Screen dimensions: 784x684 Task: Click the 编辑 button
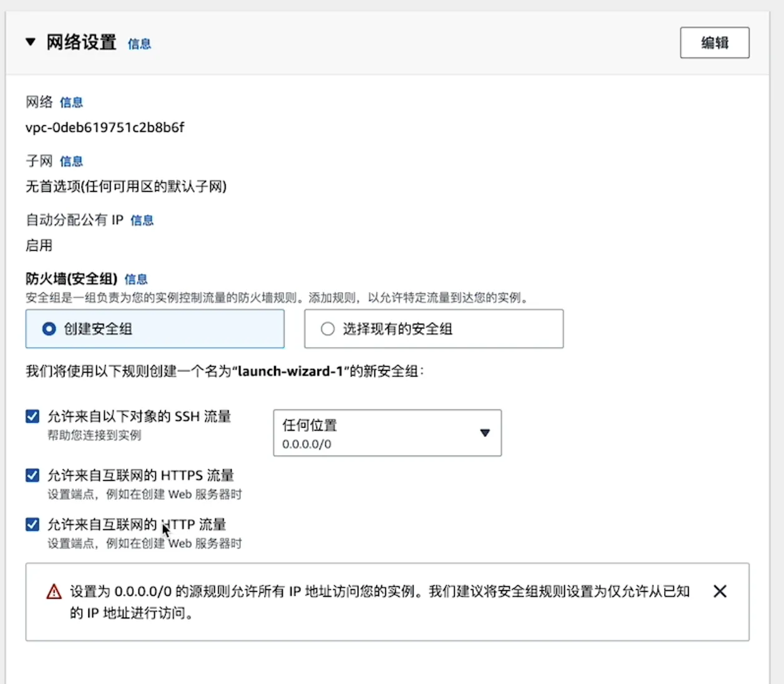point(714,42)
